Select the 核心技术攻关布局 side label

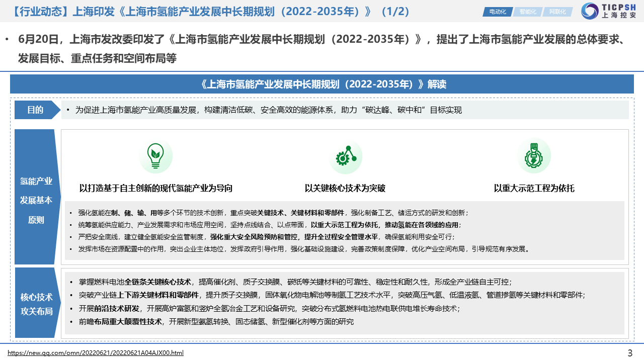point(36,304)
